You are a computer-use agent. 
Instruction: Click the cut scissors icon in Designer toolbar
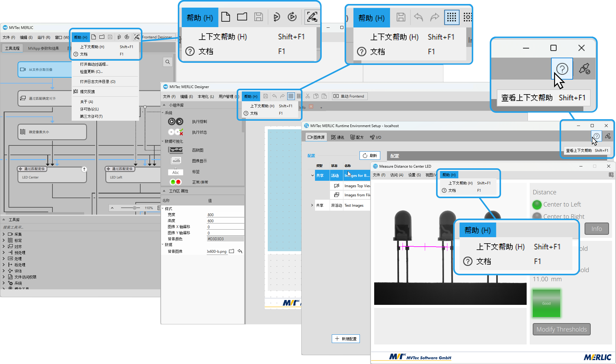(307, 96)
